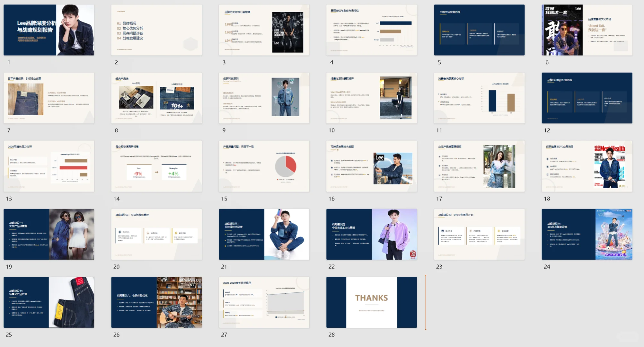Click slide 25 jeans with yellow pocket
Image resolution: width=644 pixels, height=347 pixels.
pos(49,302)
